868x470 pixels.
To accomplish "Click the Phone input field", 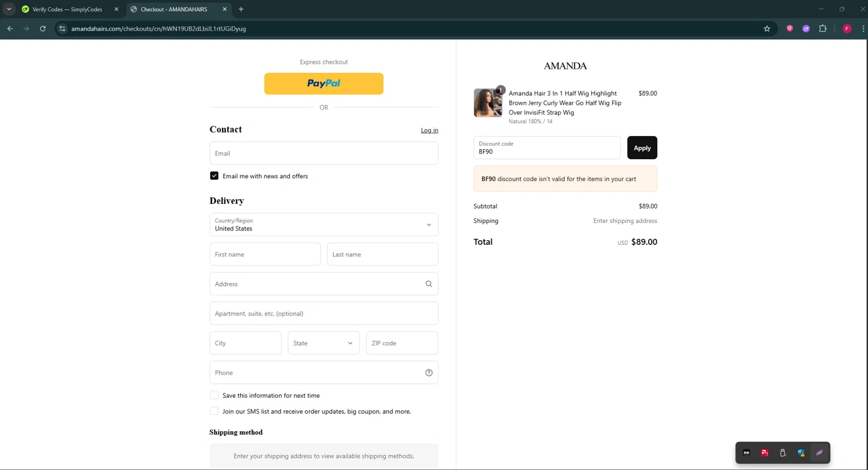I will 324,373.
